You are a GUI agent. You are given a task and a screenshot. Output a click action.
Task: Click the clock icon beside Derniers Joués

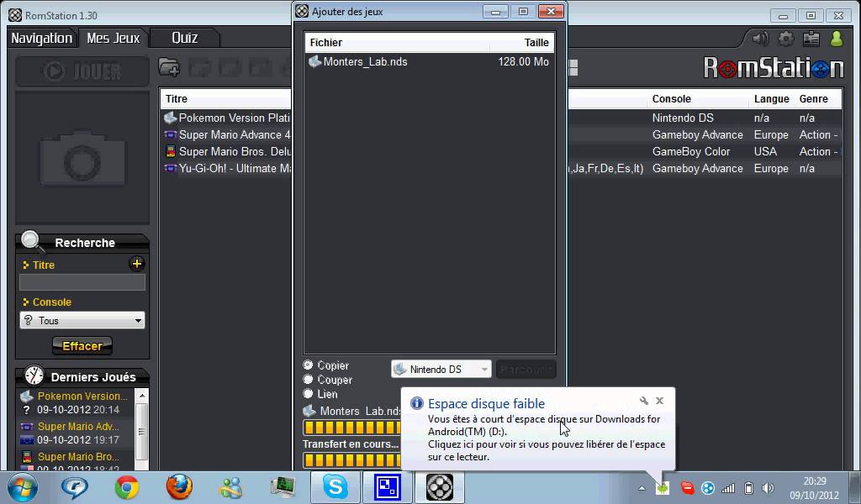pos(34,375)
